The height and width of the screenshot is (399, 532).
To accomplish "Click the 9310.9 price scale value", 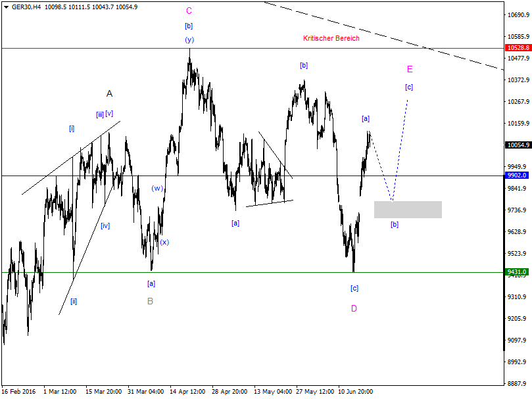I will pos(517,297).
